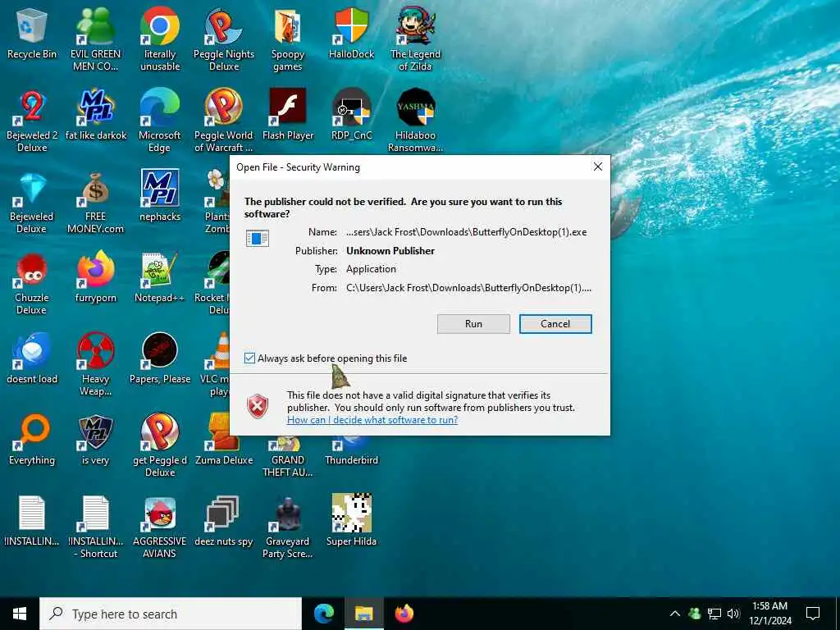
Task: Click 'Unknown Publisher' text in dialog
Action: 390,251
